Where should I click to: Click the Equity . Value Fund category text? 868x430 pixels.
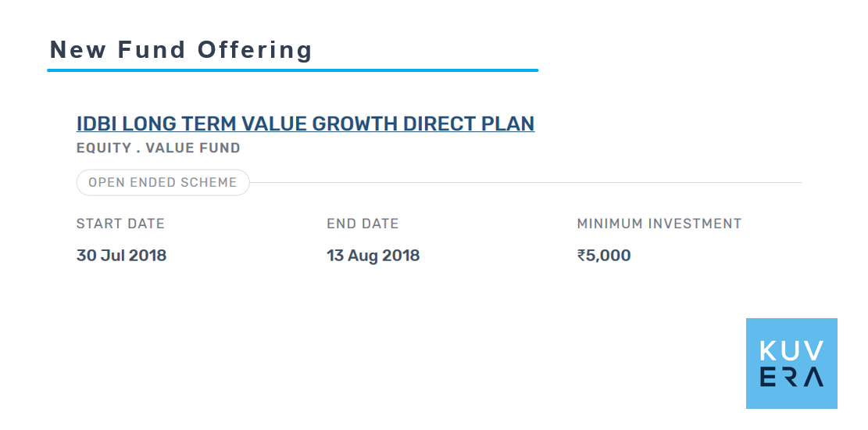click(159, 148)
